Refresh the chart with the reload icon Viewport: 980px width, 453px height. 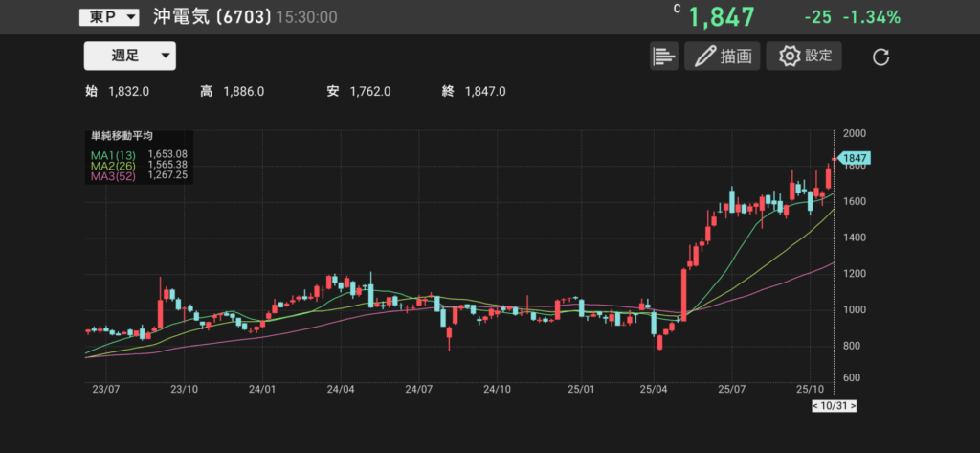point(881,57)
